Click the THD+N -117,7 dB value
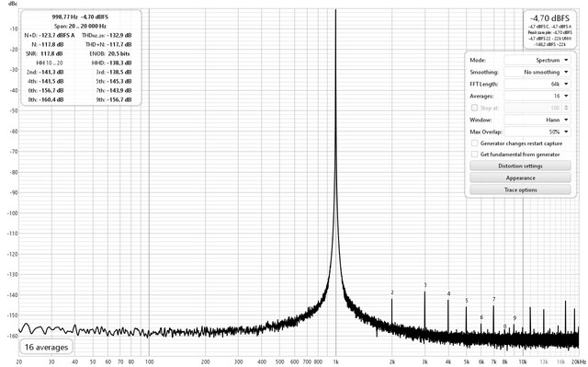The height and width of the screenshot is (367, 588). (119, 44)
